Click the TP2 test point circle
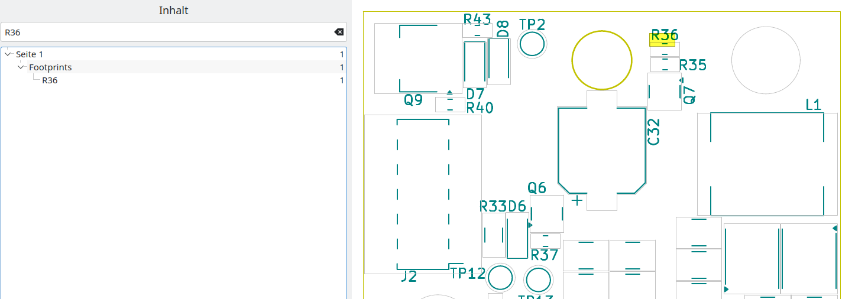Viewport: 868px width, 299px height. coord(532,44)
